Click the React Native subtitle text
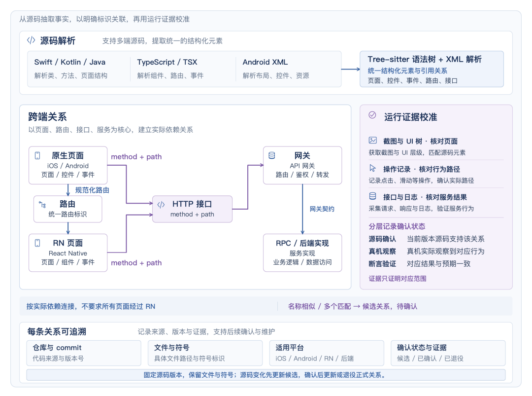 (x=68, y=253)
